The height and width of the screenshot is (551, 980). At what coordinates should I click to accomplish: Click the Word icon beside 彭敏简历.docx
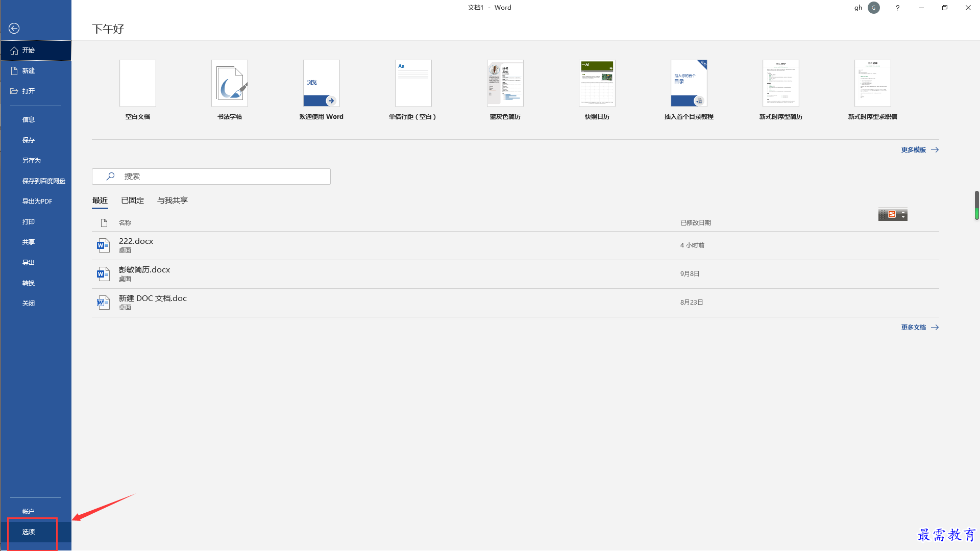pos(103,274)
